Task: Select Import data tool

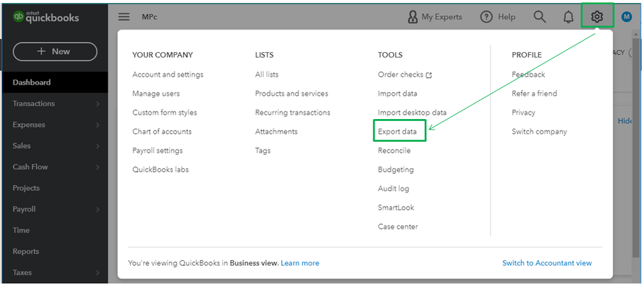Action: tap(397, 93)
